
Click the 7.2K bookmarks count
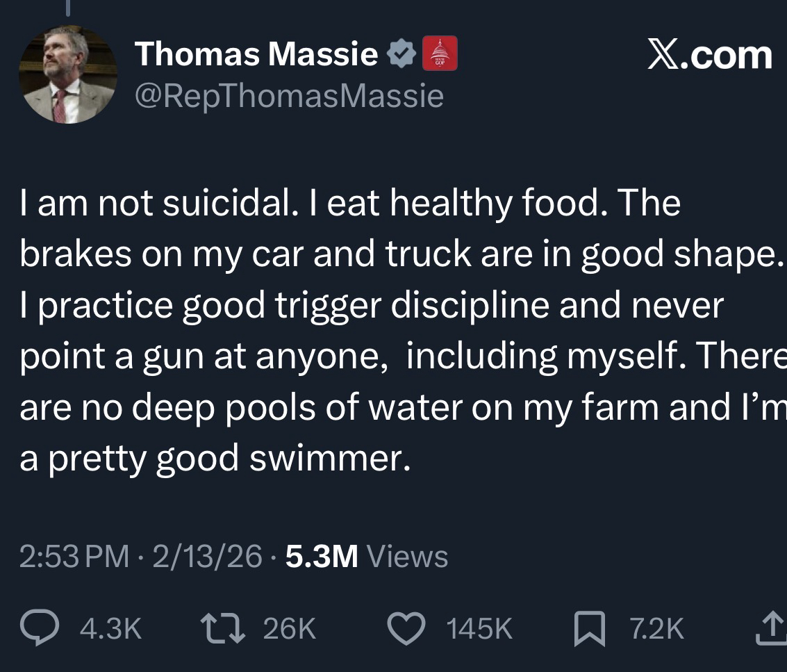point(656,630)
